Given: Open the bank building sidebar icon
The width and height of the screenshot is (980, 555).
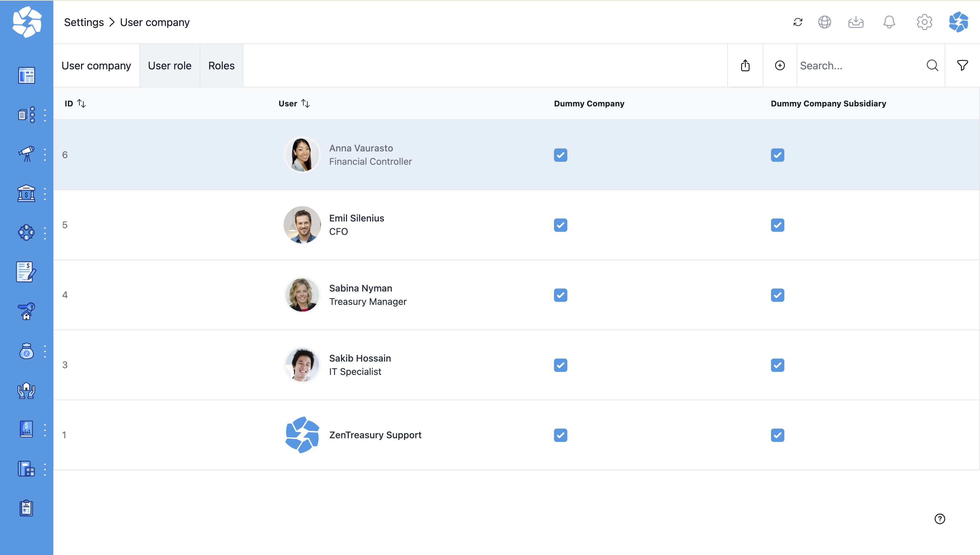Looking at the screenshot, I should click(x=26, y=194).
